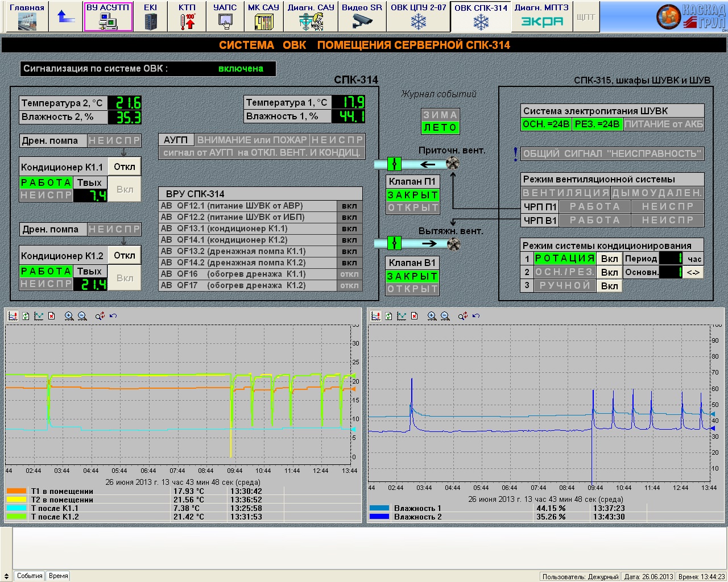
Task: Switch to the ВУ АСУТП tab
Action: 108,16
